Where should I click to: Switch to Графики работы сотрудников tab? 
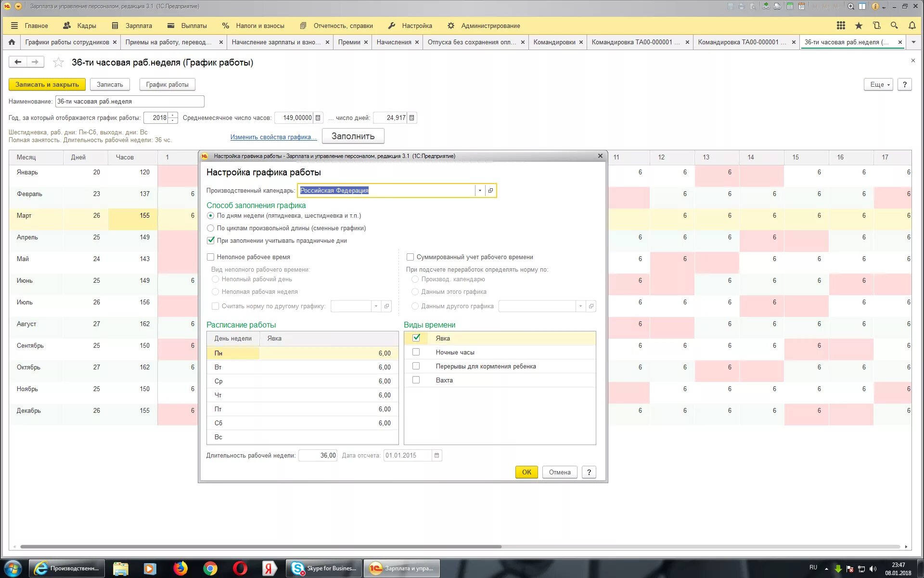[x=67, y=42]
